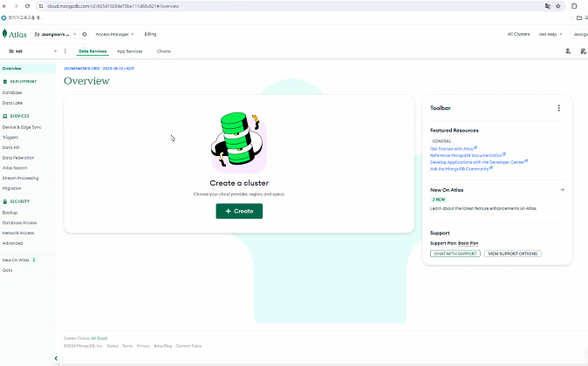Click All Good system status link

[99, 338]
